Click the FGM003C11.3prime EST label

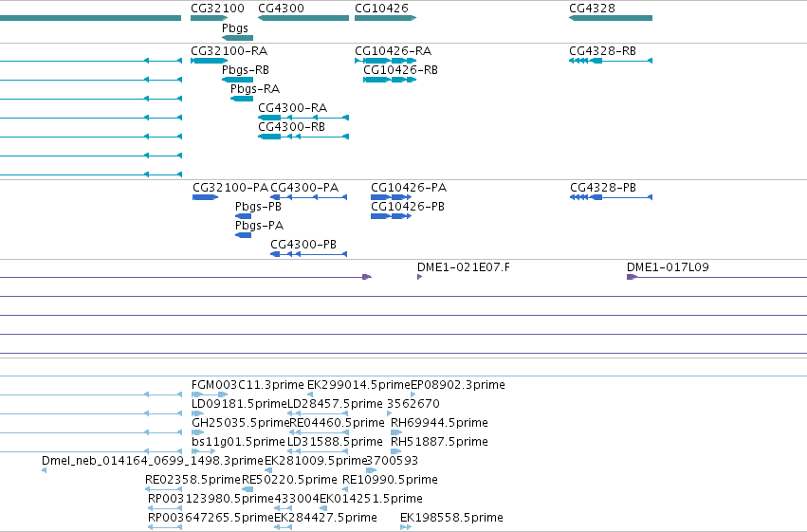coord(248,385)
